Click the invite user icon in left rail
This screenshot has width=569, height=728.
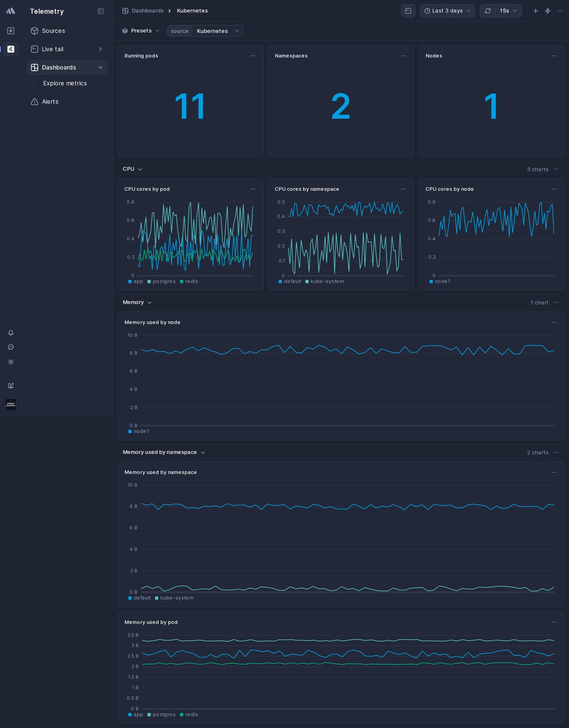point(11,385)
